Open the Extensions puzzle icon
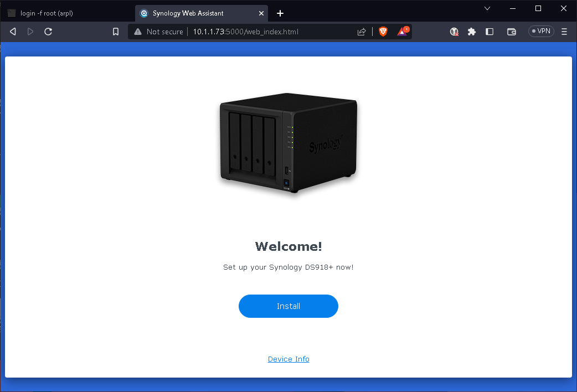 [x=472, y=32]
